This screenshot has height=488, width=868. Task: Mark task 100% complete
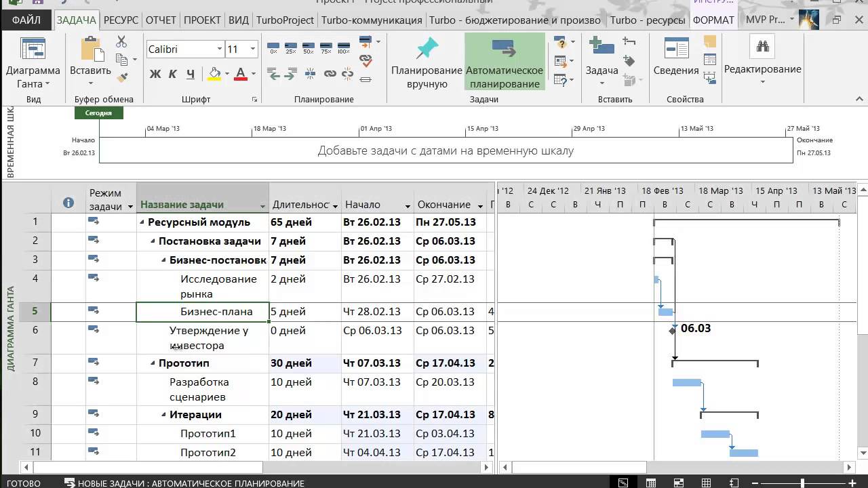pyautogui.click(x=344, y=47)
